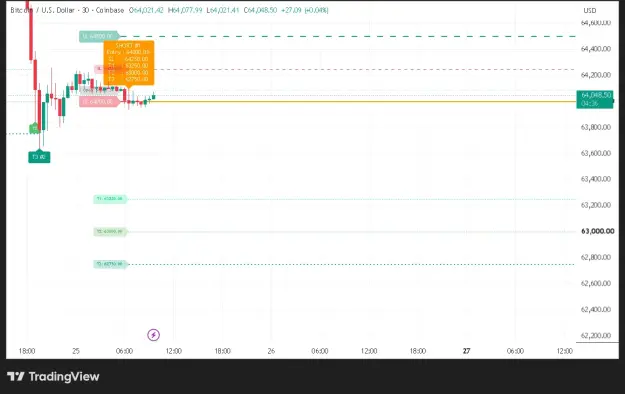Click the TradingView logo
This screenshot has height=394, width=625.
point(53,376)
